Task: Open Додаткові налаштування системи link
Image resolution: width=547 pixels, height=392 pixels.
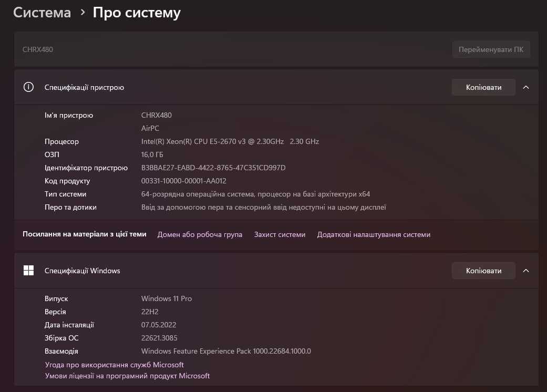Action: click(x=374, y=234)
